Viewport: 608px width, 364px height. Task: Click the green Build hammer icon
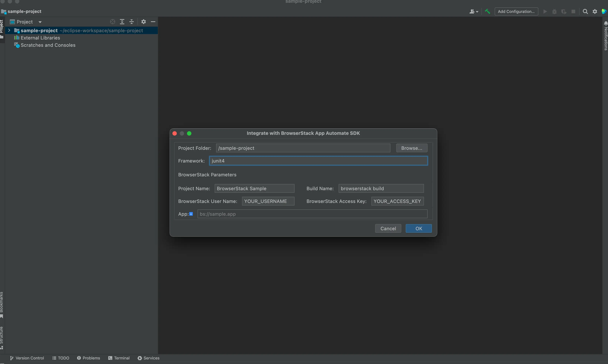(x=487, y=11)
